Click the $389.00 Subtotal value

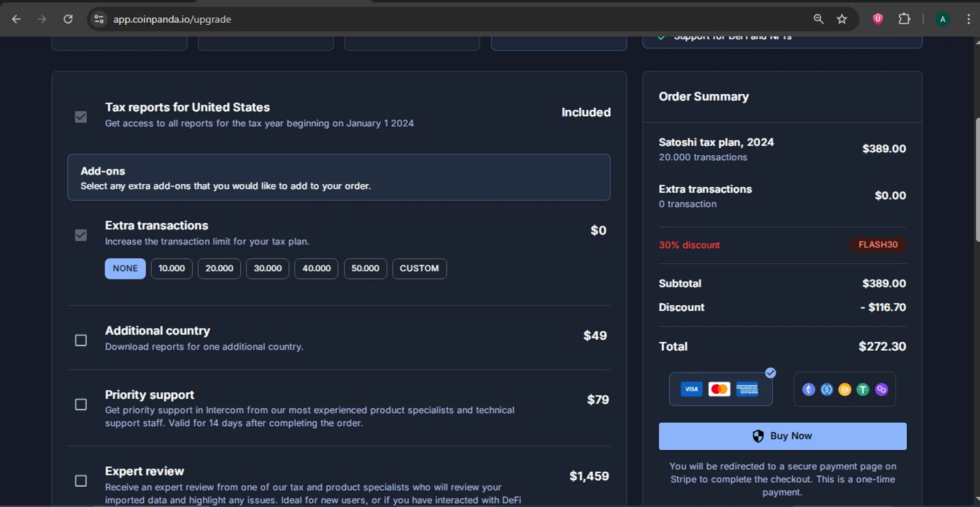pos(884,284)
